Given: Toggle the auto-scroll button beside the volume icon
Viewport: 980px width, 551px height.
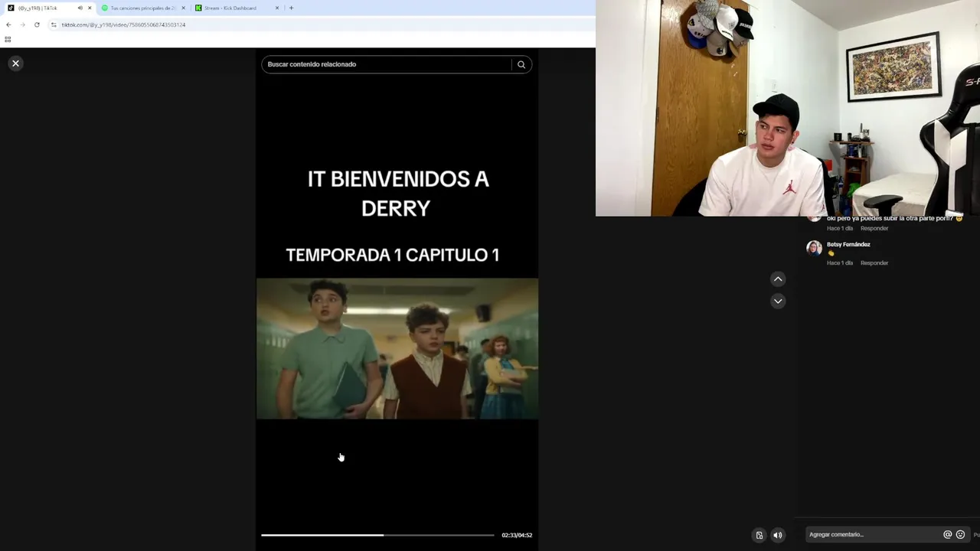Looking at the screenshot, I should pyautogui.click(x=759, y=535).
